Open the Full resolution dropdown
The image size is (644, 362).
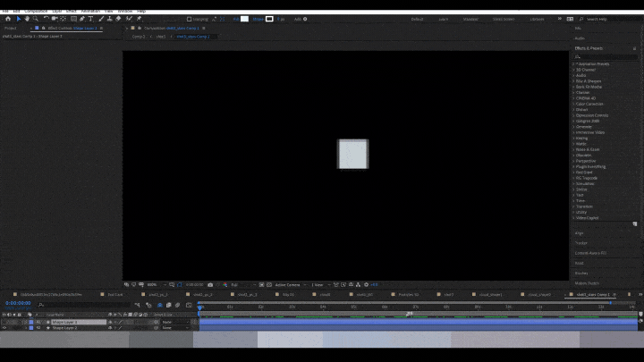point(243,285)
